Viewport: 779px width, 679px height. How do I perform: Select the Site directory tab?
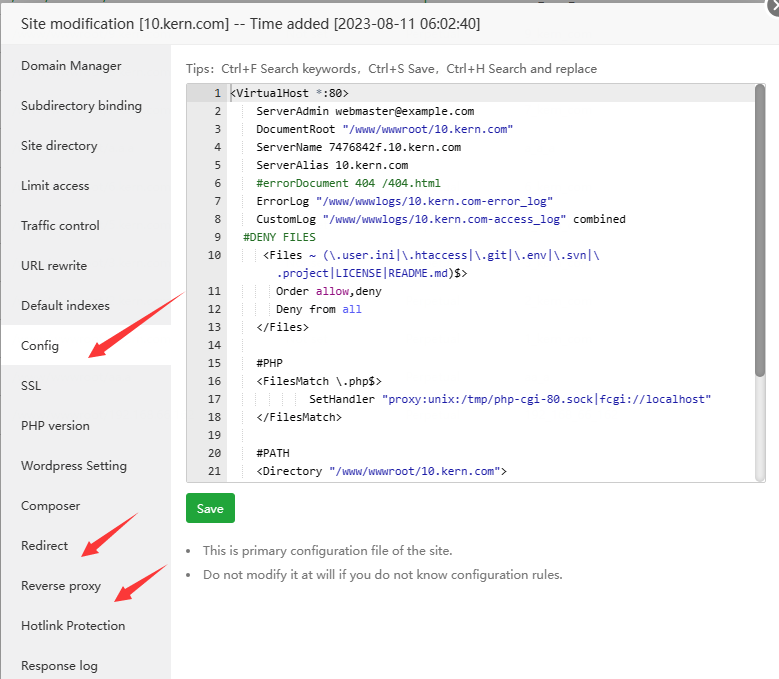(59, 146)
